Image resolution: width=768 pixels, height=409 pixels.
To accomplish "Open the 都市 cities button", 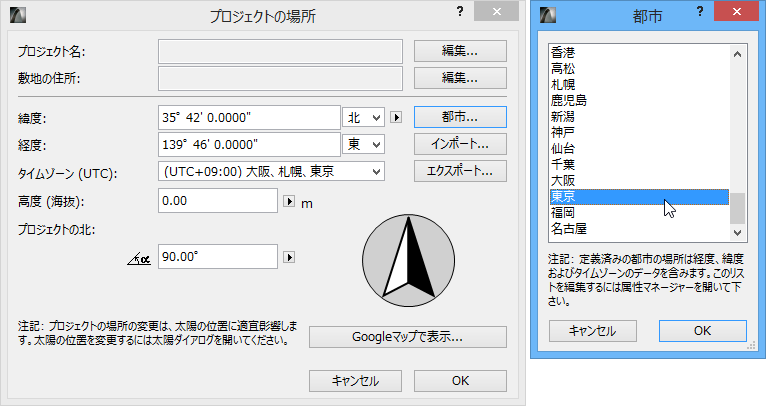I will [x=460, y=117].
